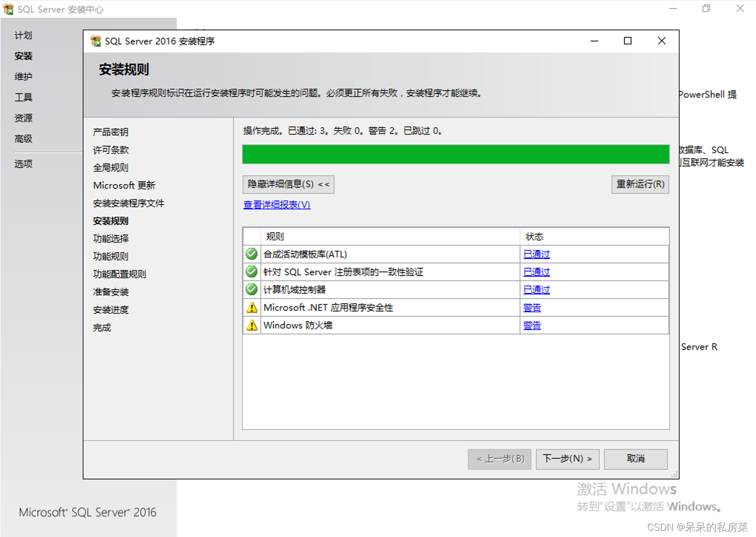756x537 pixels.
Task: Select the 合成活动模板库(ATL) rule row
Action: coord(456,254)
